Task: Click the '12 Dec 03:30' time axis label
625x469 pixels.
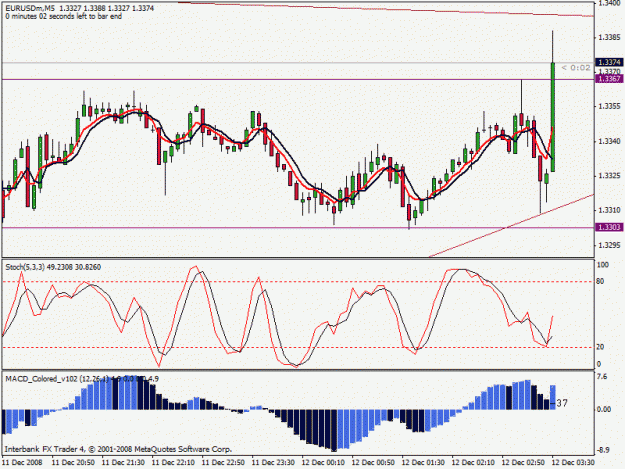Action: (x=573, y=463)
